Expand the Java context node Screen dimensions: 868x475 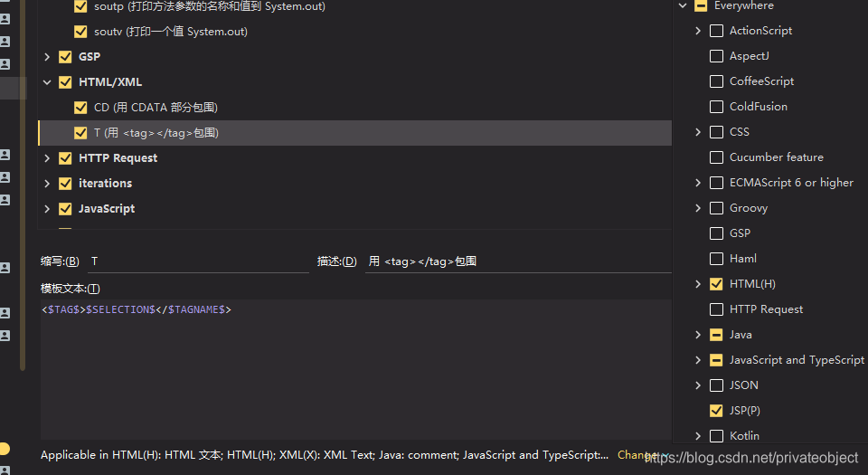[698, 335]
